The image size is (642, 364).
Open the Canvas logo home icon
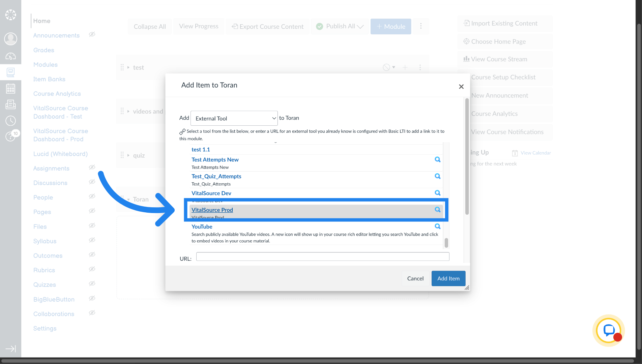click(10, 15)
